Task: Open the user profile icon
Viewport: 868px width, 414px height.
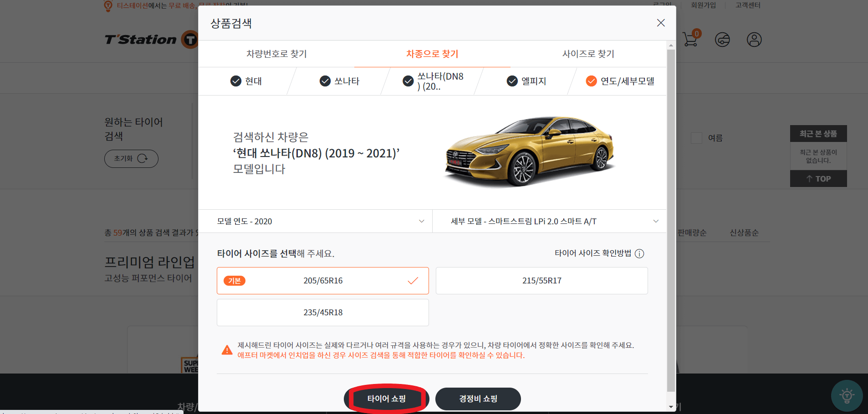Action: pos(754,40)
